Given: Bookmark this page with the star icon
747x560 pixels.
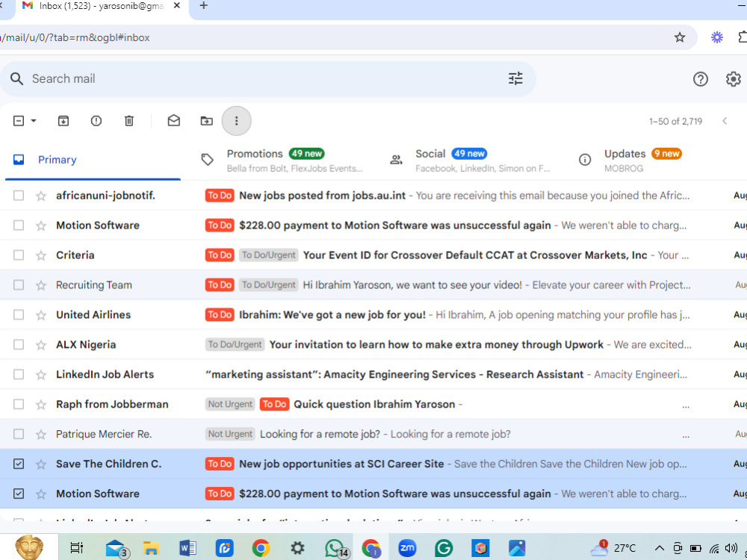Looking at the screenshot, I should point(680,37).
